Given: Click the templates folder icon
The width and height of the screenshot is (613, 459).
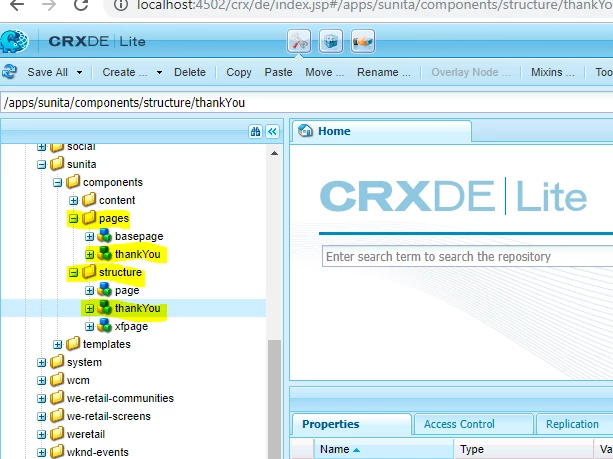Looking at the screenshot, I should (73, 344).
